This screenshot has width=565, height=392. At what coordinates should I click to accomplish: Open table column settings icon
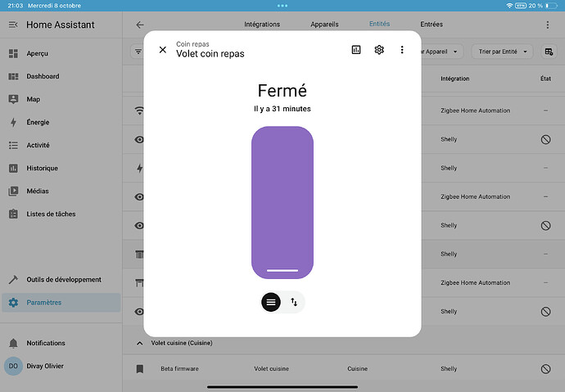(549, 52)
